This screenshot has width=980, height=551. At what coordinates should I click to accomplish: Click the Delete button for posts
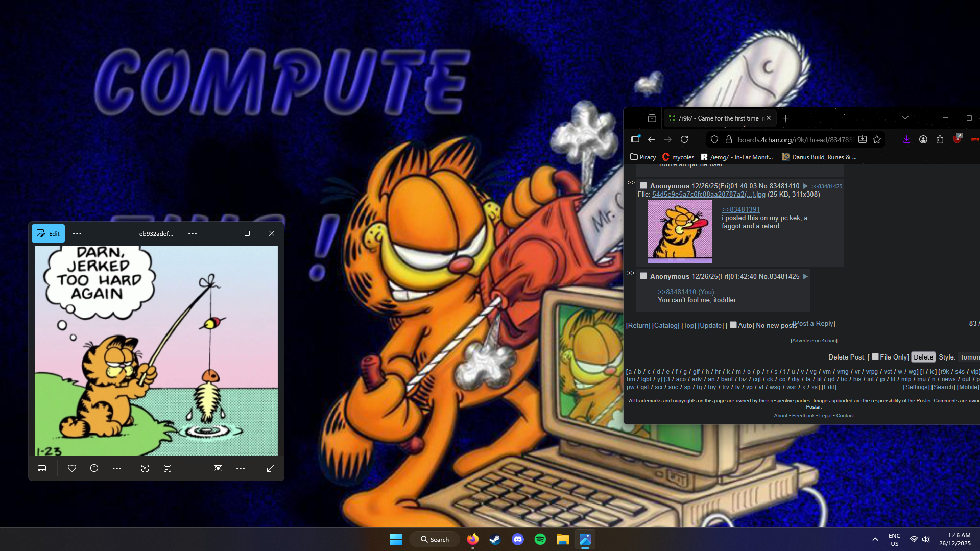[923, 357]
